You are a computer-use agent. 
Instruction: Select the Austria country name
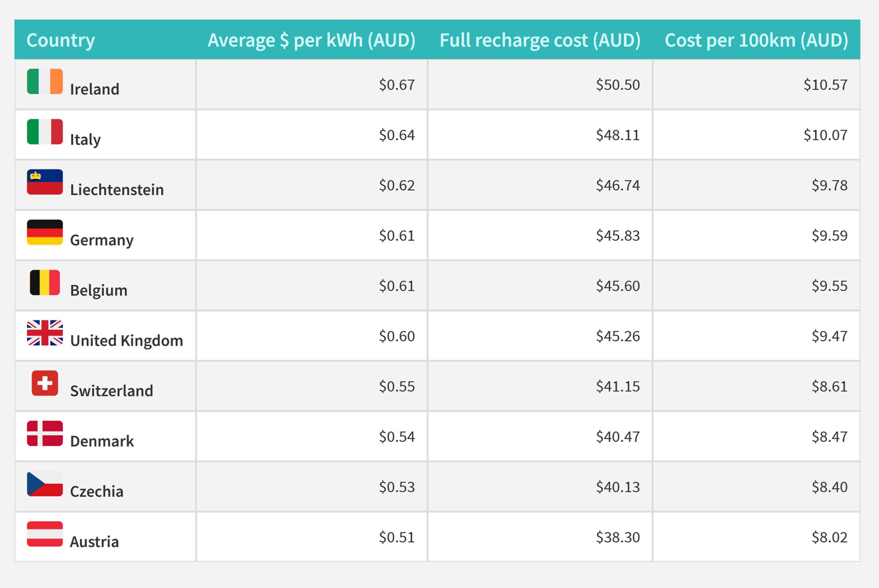(94, 542)
